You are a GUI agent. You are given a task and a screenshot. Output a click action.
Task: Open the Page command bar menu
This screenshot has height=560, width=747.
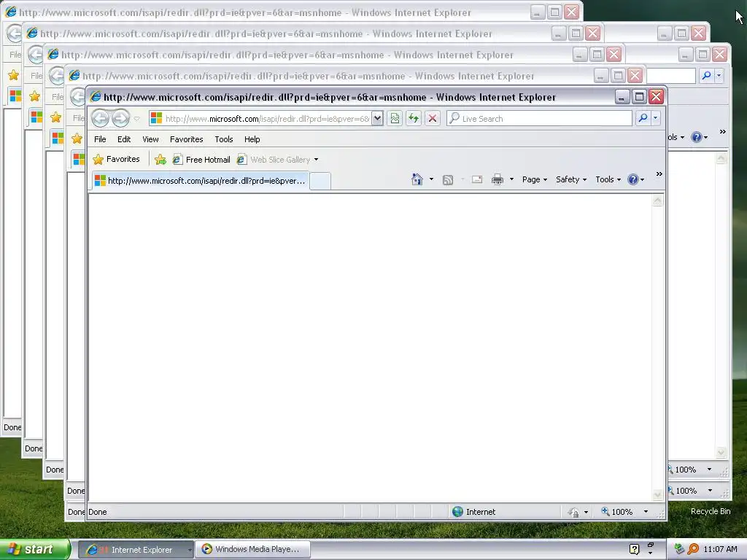point(534,179)
